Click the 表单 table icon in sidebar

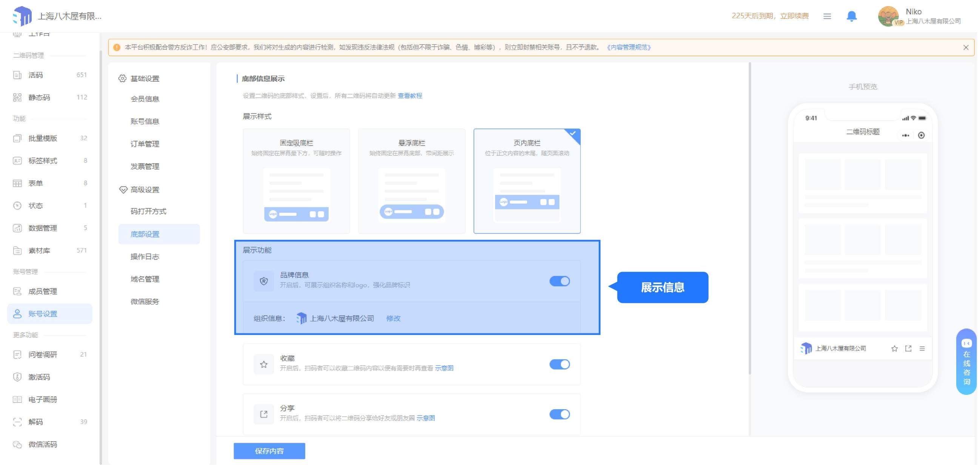point(17,183)
